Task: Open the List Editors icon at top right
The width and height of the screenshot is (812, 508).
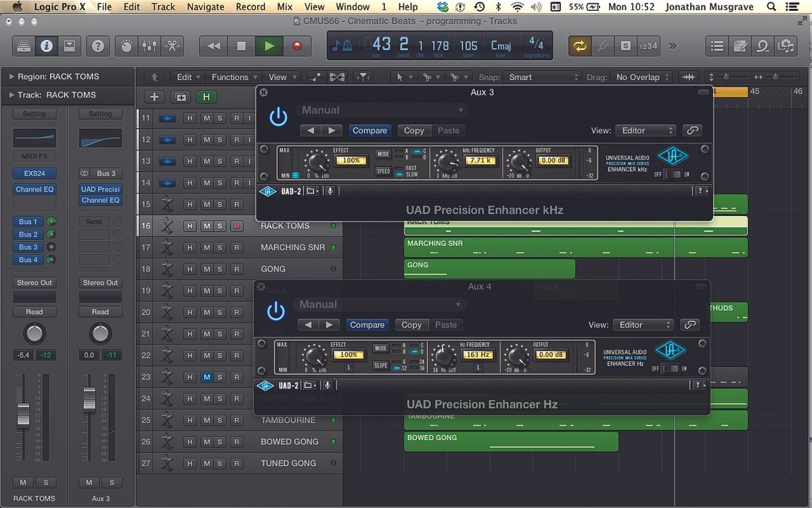Action: pyautogui.click(x=717, y=45)
